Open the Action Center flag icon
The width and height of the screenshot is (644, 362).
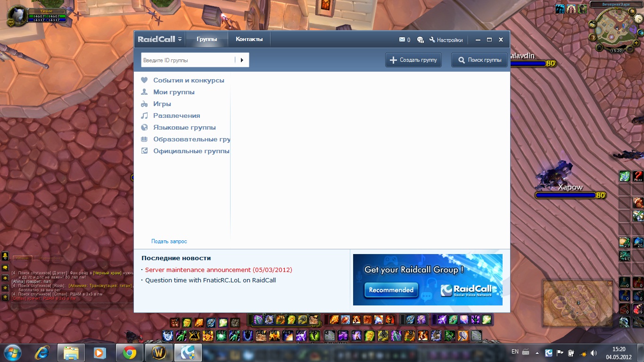click(560, 353)
